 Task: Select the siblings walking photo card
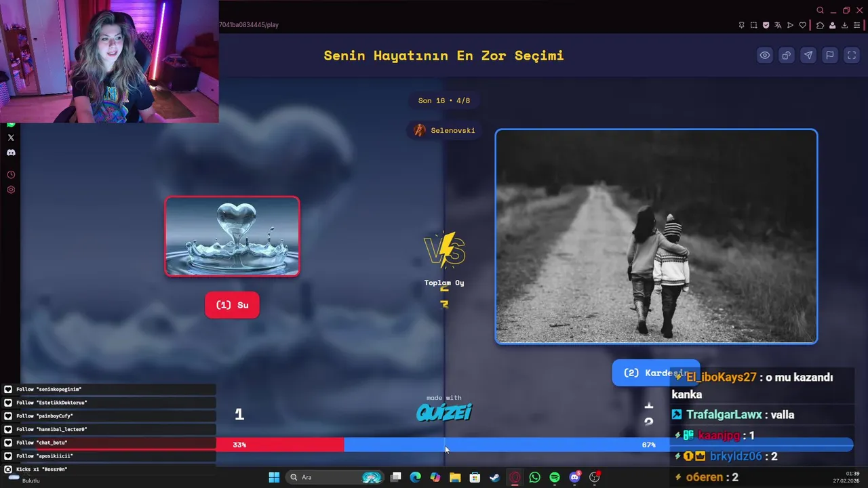[x=656, y=236]
